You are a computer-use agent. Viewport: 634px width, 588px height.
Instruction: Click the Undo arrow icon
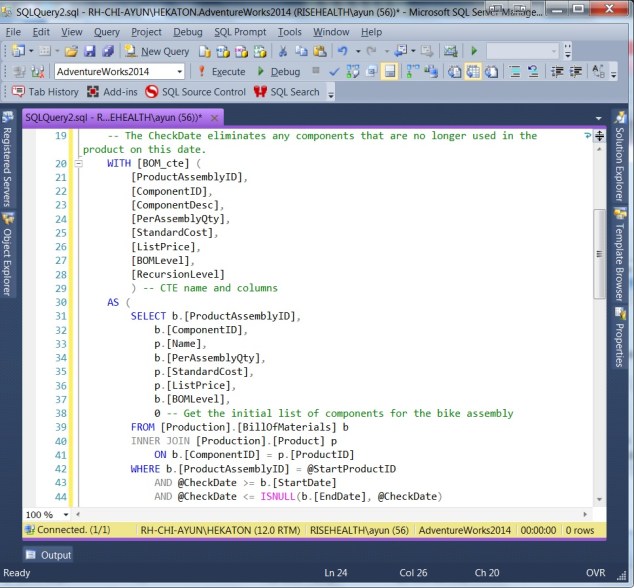[343, 51]
